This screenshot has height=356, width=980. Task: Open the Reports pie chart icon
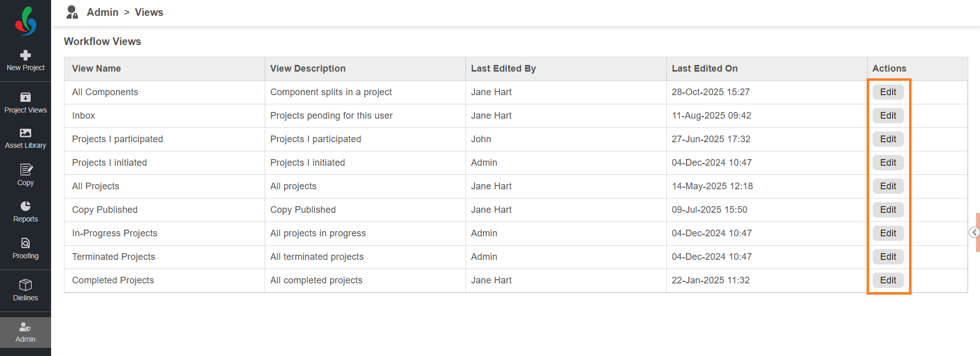tap(26, 206)
